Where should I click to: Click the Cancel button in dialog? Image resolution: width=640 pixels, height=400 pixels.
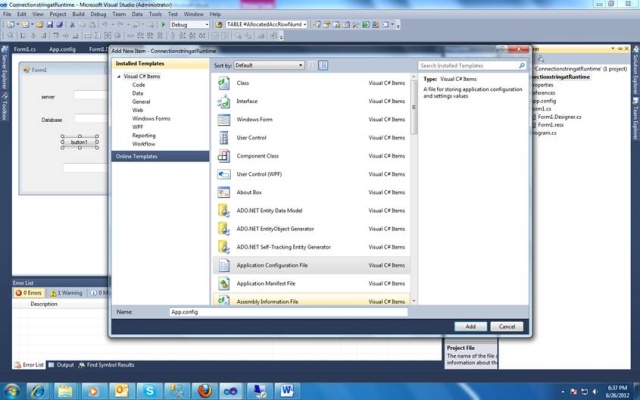pos(507,327)
